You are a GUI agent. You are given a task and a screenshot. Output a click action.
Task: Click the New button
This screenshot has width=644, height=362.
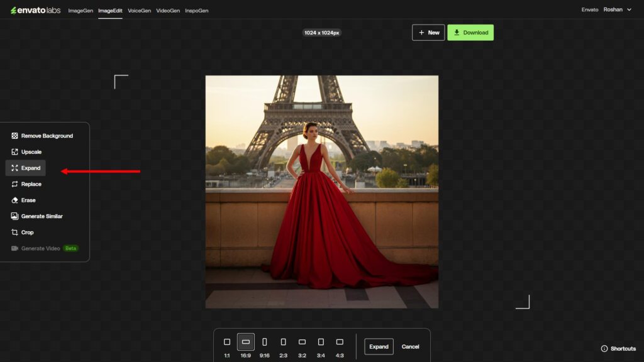tap(428, 32)
